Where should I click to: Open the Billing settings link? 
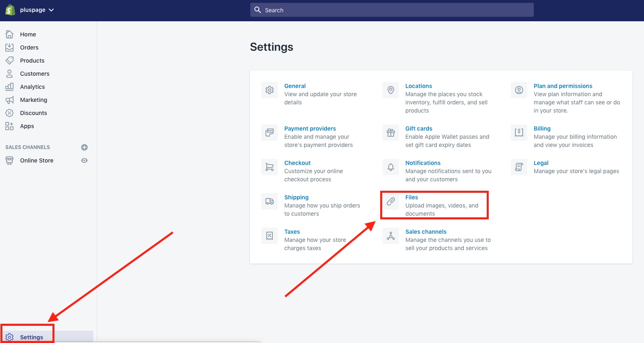click(542, 129)
